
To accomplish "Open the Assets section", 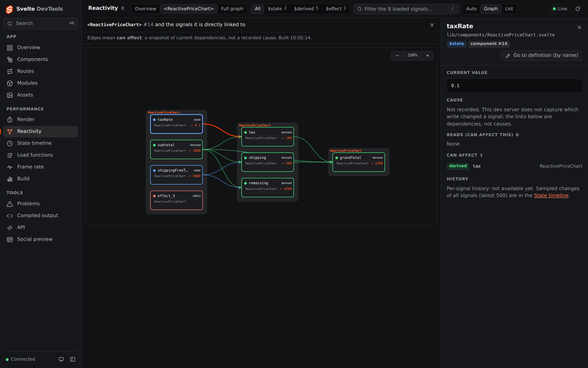I will (41, 95).
